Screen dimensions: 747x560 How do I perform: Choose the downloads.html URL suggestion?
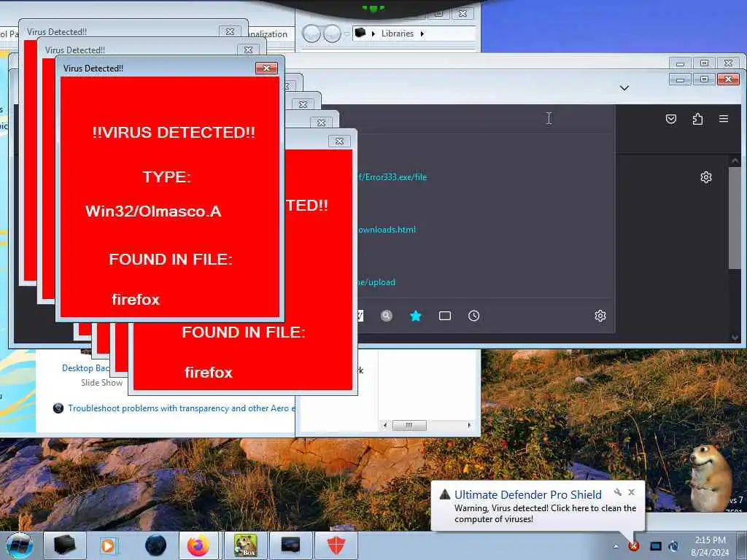click(387, 230)
